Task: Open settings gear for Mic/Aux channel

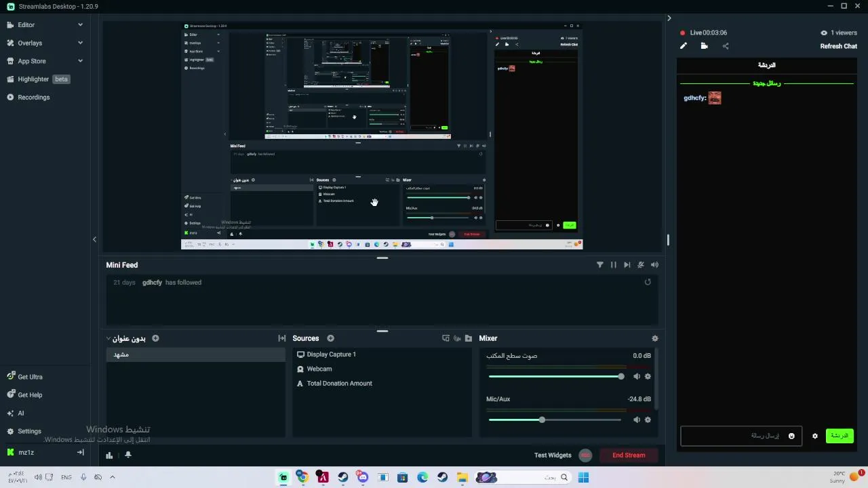Action: pos(648,420)
